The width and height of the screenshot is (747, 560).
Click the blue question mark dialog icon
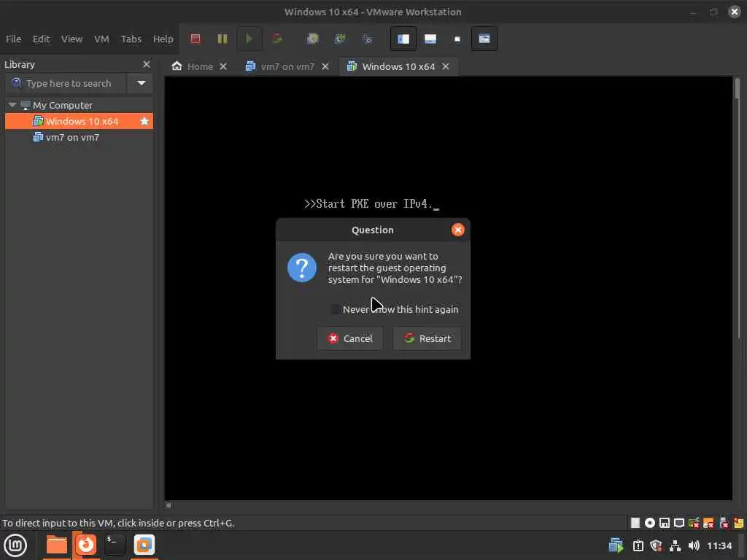click(x=301, y=268)
